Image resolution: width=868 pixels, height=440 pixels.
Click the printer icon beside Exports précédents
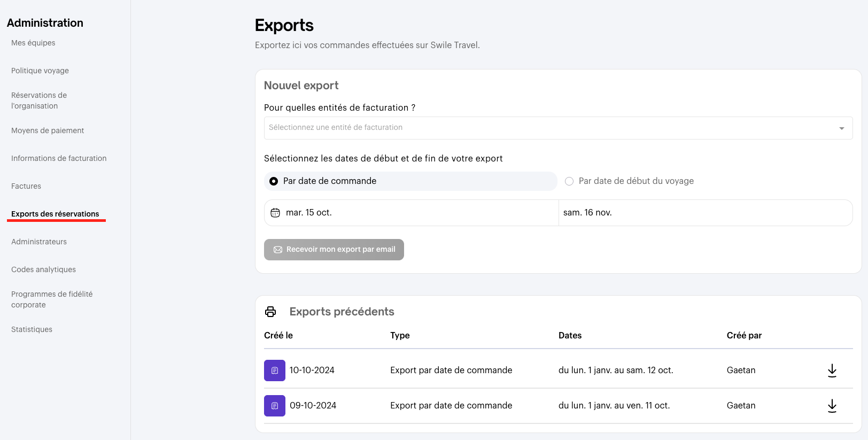[x=270, y=312]
